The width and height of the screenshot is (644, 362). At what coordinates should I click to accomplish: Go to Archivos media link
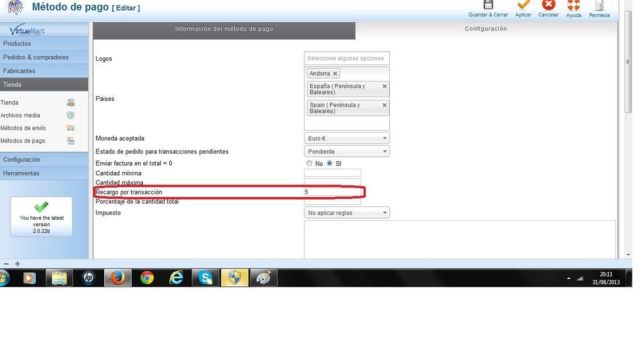pos(20,115)
